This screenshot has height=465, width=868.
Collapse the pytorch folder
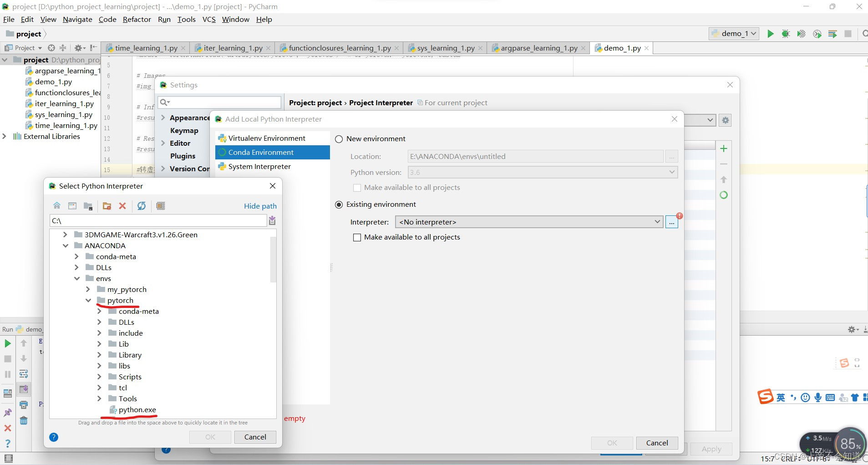[x=88, y=301]
